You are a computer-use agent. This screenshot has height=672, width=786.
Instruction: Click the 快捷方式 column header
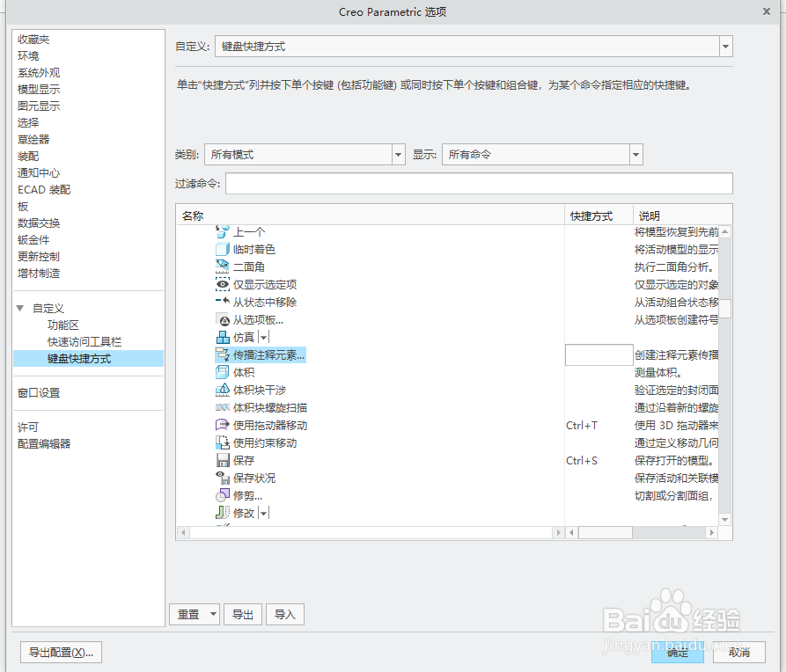(x=599, y=216)
